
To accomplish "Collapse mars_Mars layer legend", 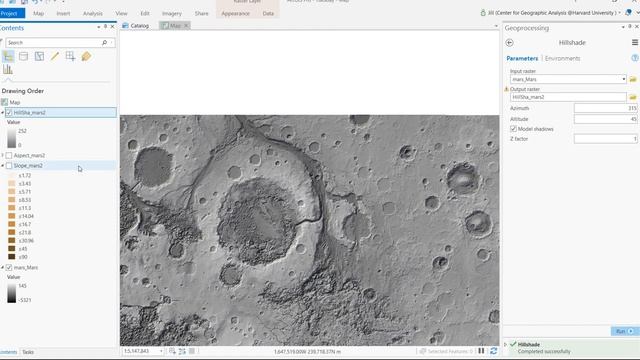I will point(2,268).
